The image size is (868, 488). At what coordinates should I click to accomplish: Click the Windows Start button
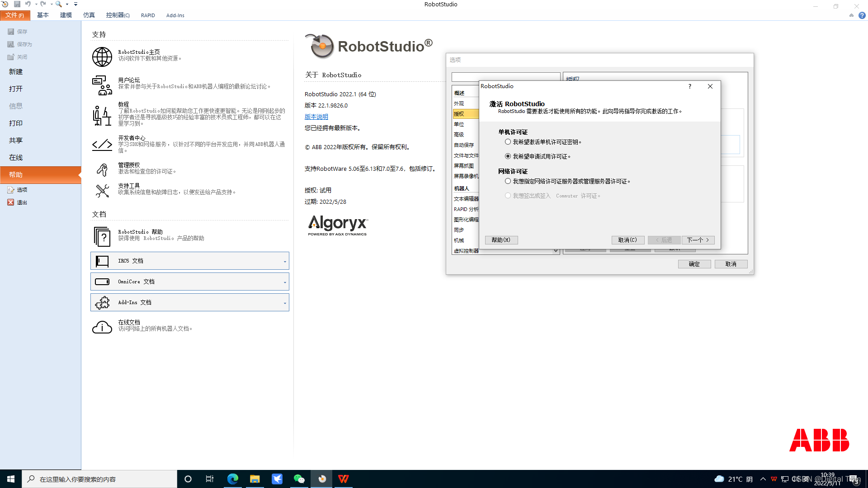coord(11,479)
